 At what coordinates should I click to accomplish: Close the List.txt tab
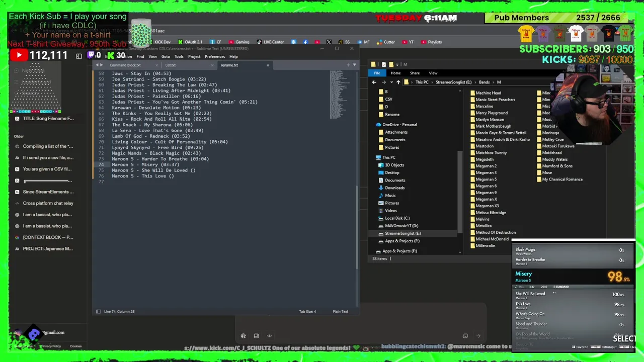click(x=212, y=65)
